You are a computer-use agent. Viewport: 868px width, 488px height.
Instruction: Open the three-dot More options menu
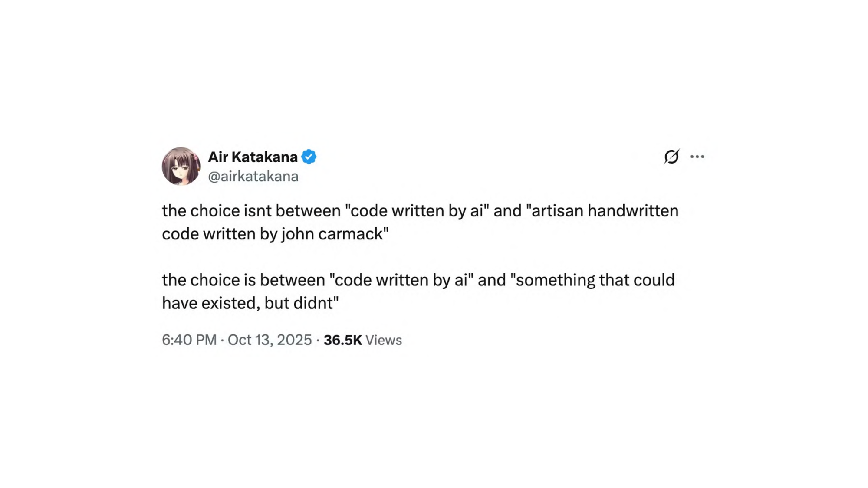tap(697, 157)
